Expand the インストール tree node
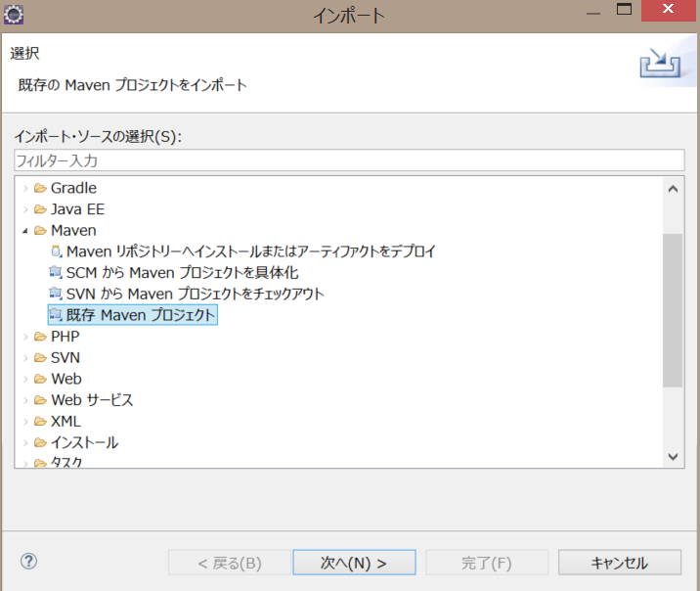 [25, 443]
